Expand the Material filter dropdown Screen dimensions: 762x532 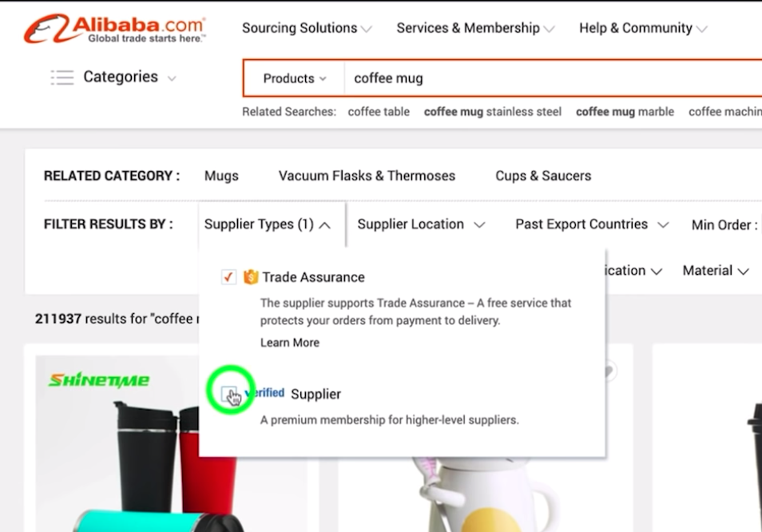tap(716, 271)
